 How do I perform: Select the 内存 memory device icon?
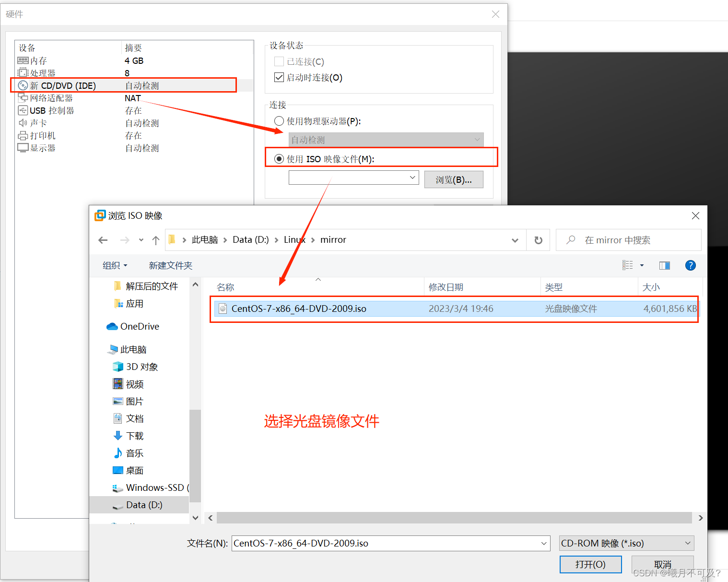(x=23, y=60)
